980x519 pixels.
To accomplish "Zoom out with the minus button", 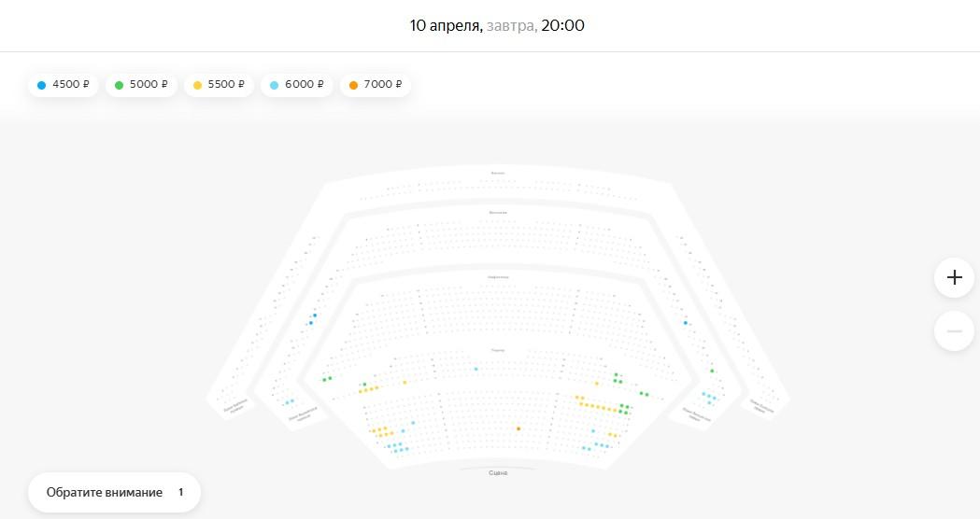I will pos(954,330).
